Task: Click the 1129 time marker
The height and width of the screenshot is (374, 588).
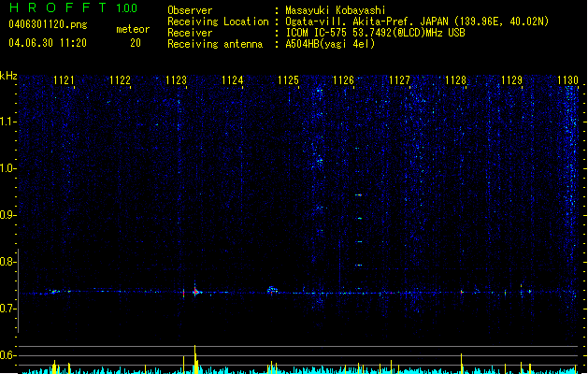Action: coord(511,80)
